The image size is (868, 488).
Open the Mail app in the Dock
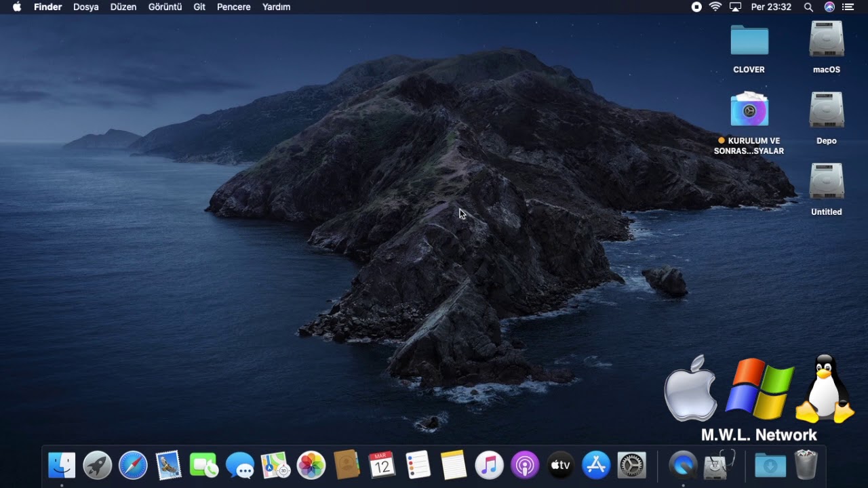[168, 466]
